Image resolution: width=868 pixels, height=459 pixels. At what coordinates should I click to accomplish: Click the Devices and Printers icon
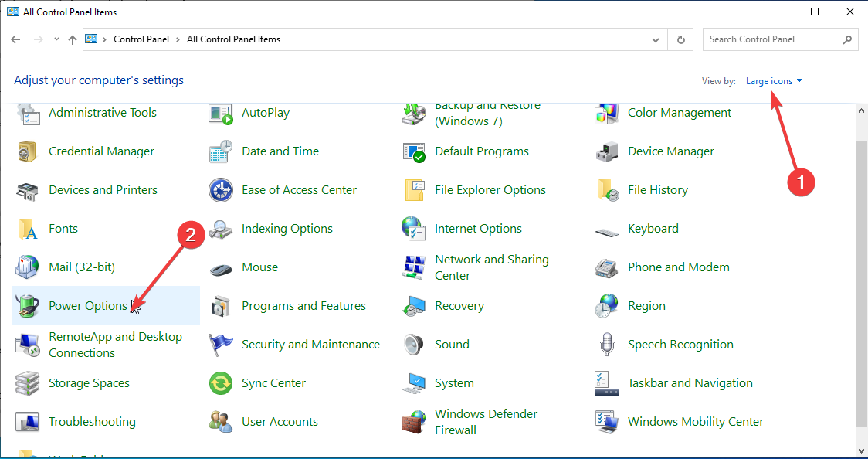[x=27, y=190]
